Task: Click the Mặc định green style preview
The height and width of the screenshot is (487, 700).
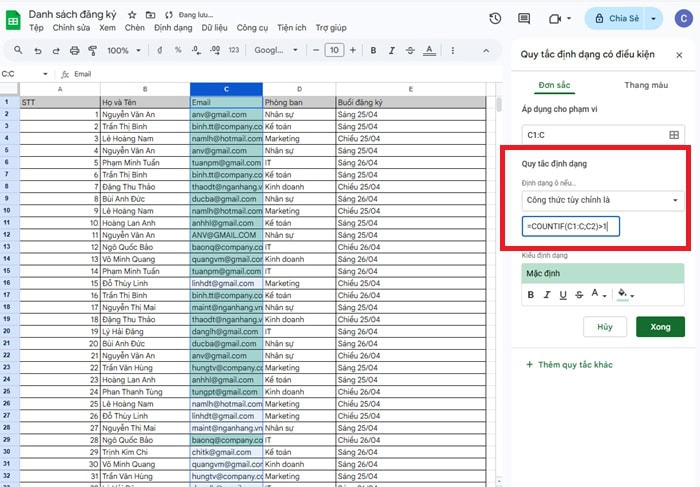Action: point(602,271)
